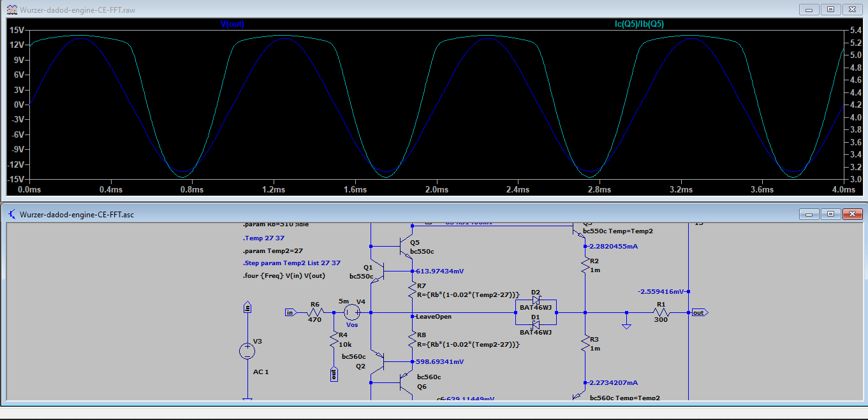This screenshot has width=868, height=420.
Task: Select the V3 voltage source symbol
Action: point(247,351)
